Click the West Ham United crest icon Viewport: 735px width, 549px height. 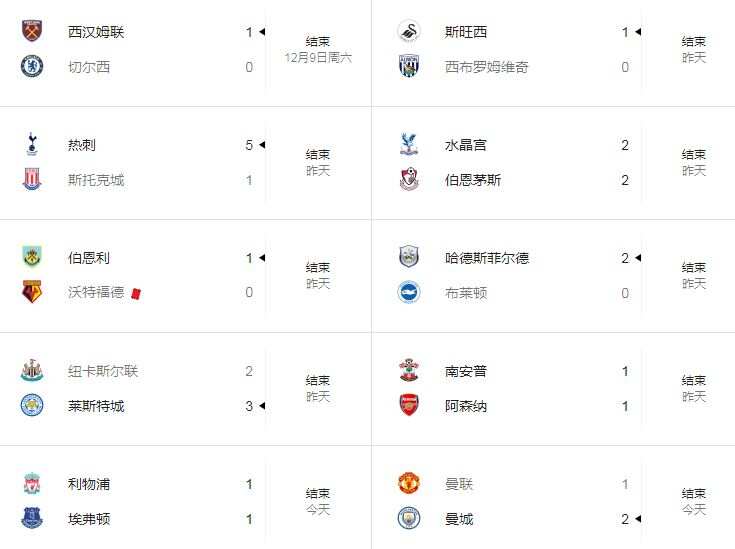pos(32,32)
